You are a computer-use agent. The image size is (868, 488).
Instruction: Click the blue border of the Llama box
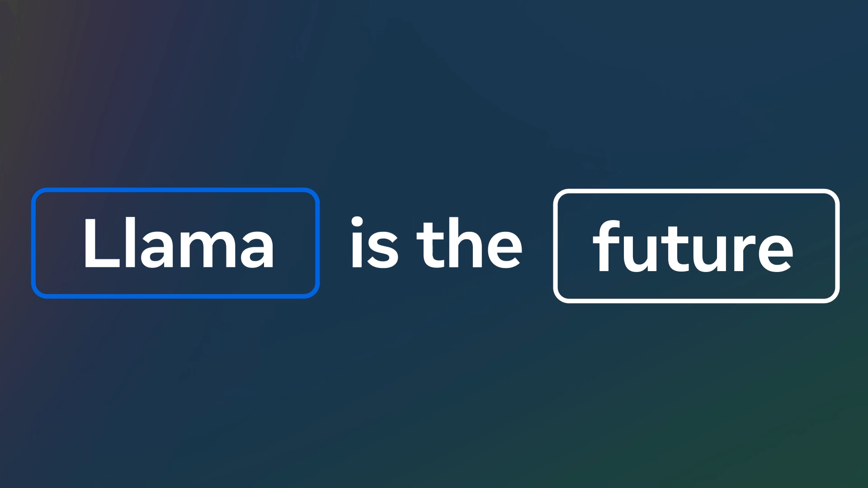click(x=175, y=191)
